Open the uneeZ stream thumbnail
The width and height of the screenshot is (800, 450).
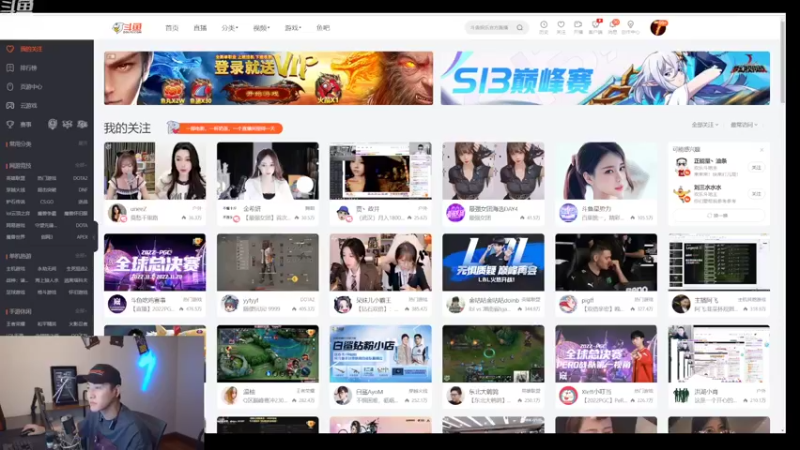pyautogui.click(x=155, y=171)
